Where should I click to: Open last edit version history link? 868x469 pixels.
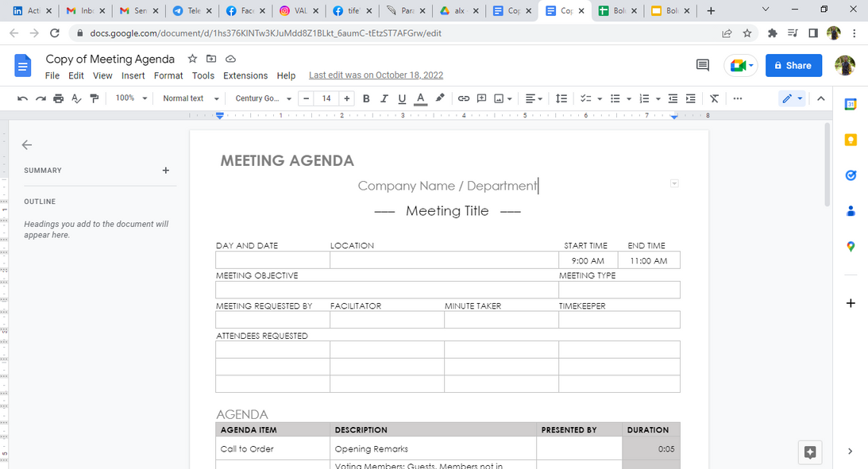[376, 75]
